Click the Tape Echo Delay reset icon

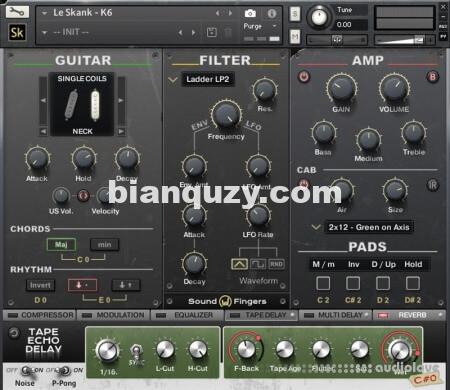(x=14, y=333)
